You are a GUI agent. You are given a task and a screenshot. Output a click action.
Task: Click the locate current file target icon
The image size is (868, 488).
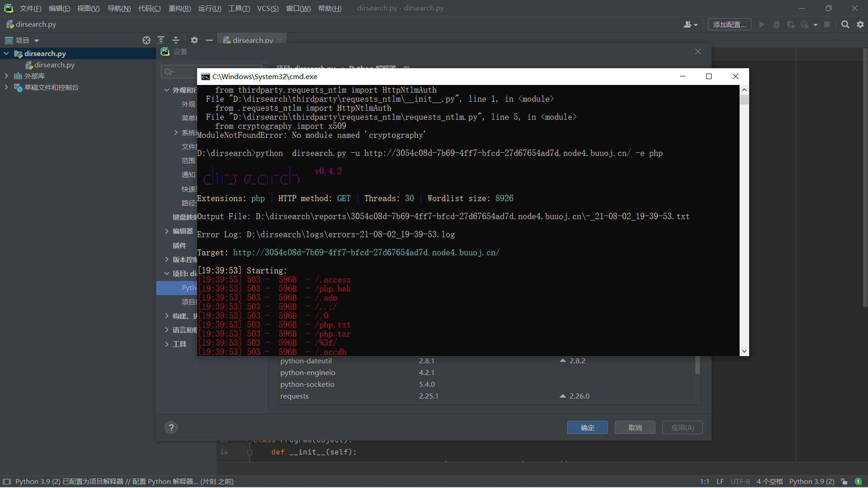146,40
